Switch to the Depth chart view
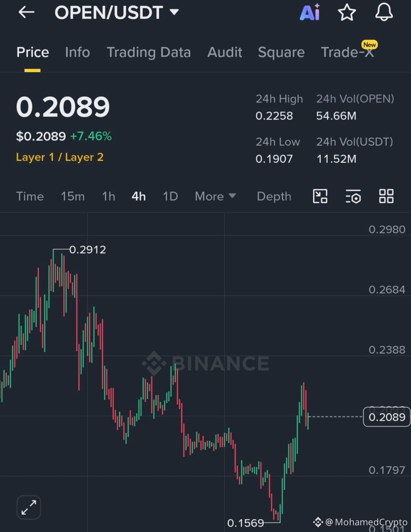 click(274, 197)
